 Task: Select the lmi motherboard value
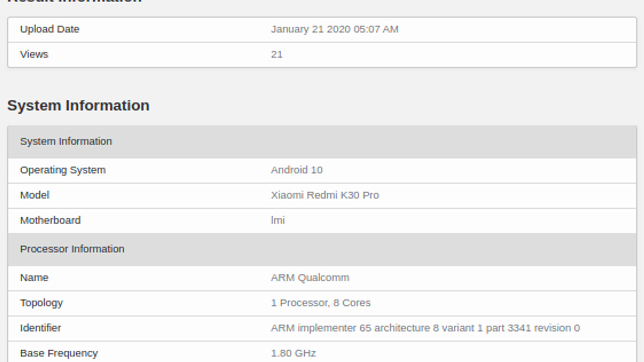(x=278, y=220)
